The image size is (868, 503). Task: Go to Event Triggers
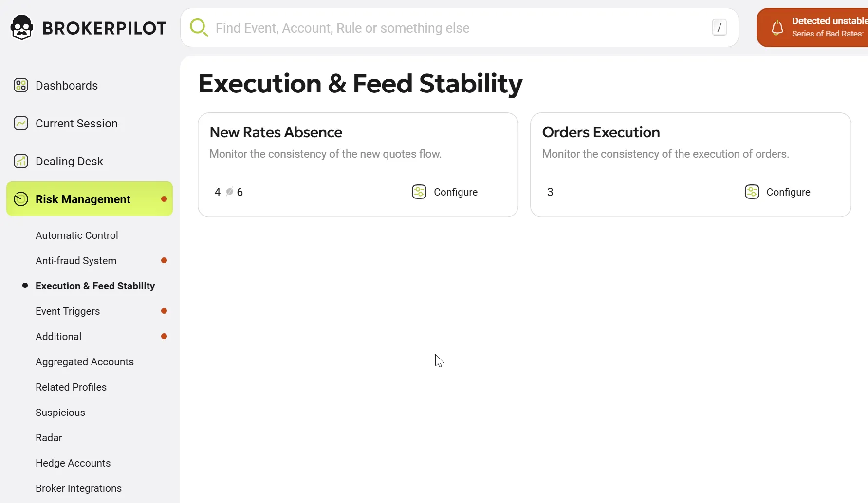68,311
